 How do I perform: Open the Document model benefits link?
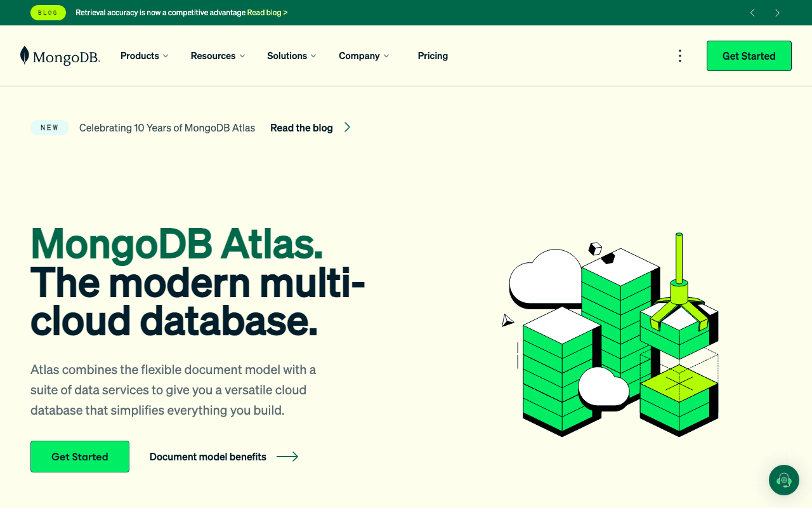click(x=208, y=457)
